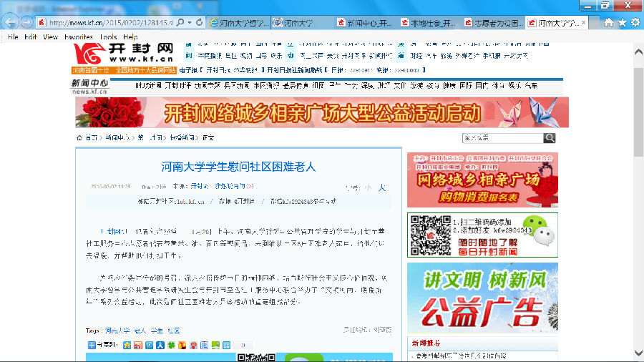The width and height of the screenshot is (644, 362).
Task: Open the Tools menu
Action: [108, 36]
